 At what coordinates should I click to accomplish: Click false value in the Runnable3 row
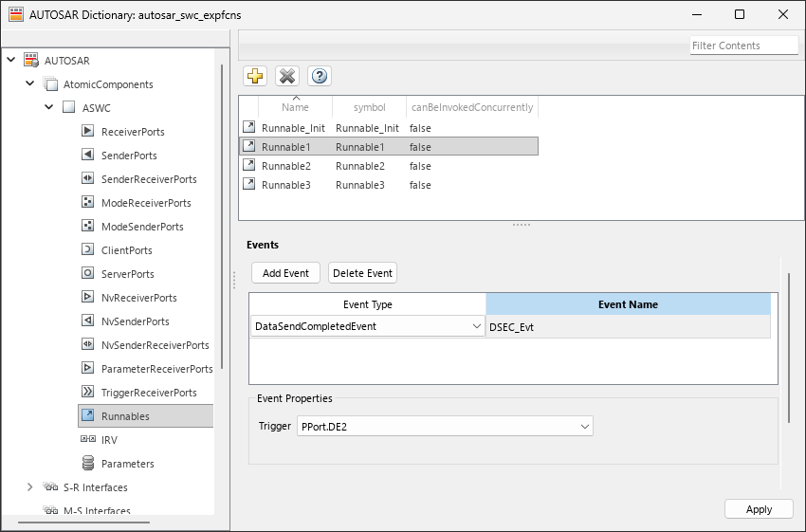click(420, 185)
